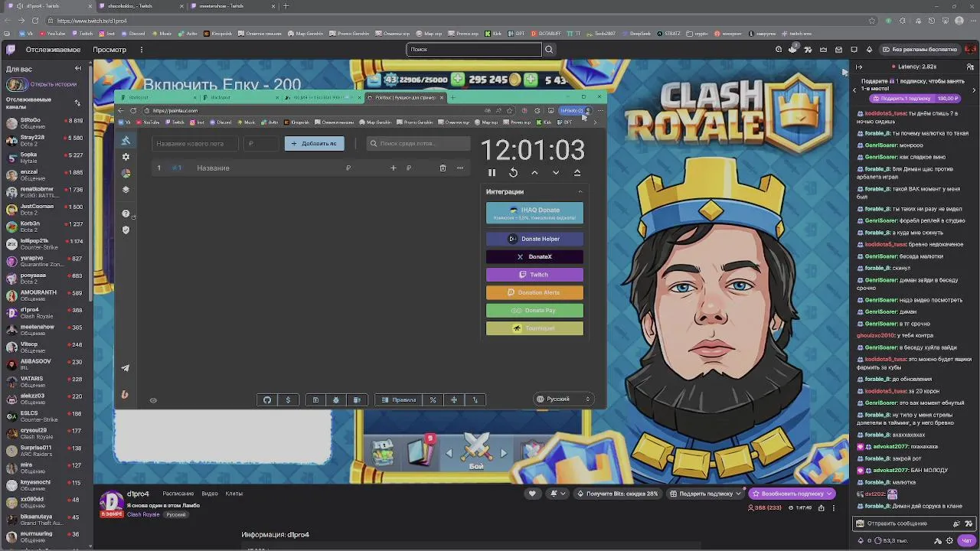Click the Добавить лот button
980x551 pixels.
(314, 144)
